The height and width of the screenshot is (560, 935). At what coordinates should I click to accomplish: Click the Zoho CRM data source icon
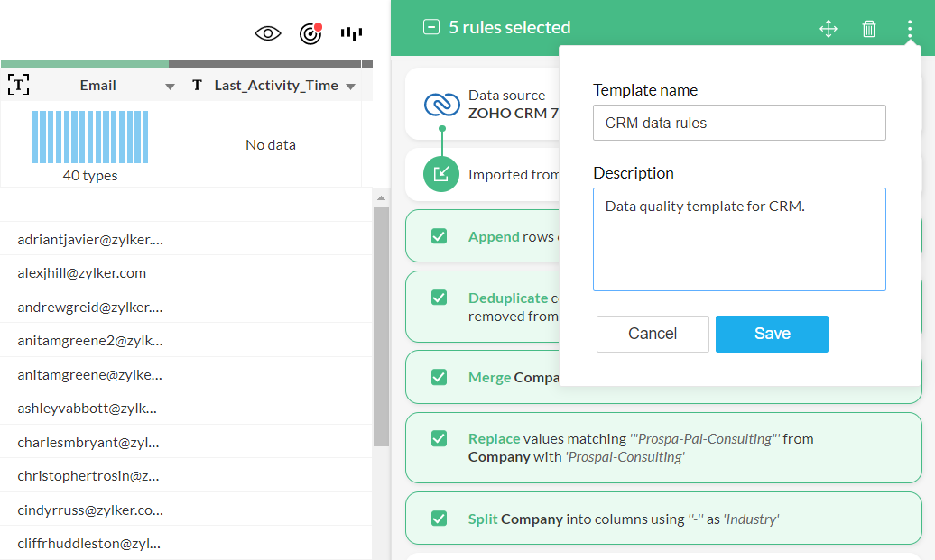[x=442, y=105]
